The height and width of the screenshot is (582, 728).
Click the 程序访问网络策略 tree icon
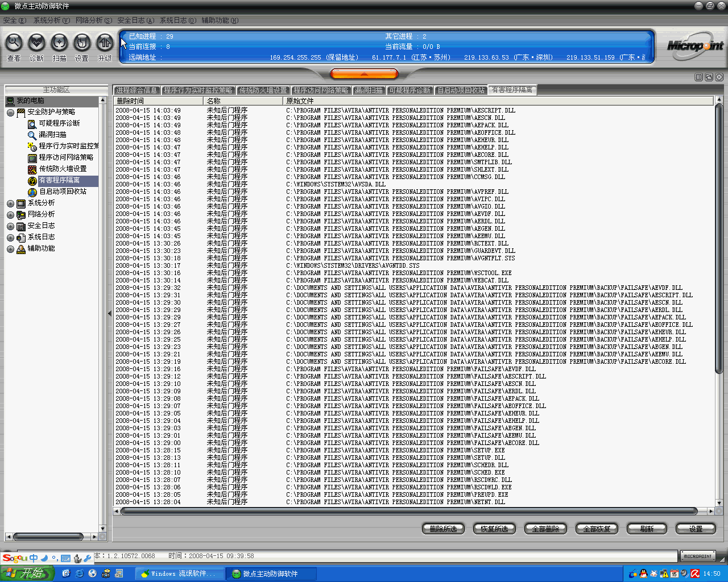tap(32, 157)
